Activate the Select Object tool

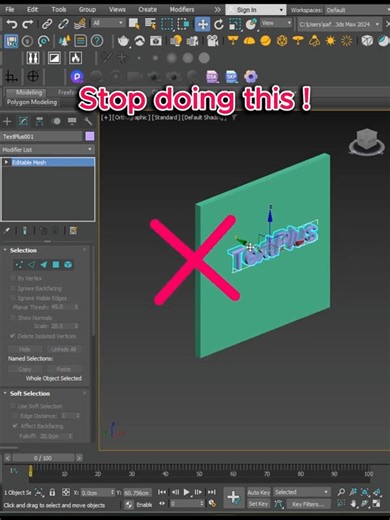click(x=134, y=24)
